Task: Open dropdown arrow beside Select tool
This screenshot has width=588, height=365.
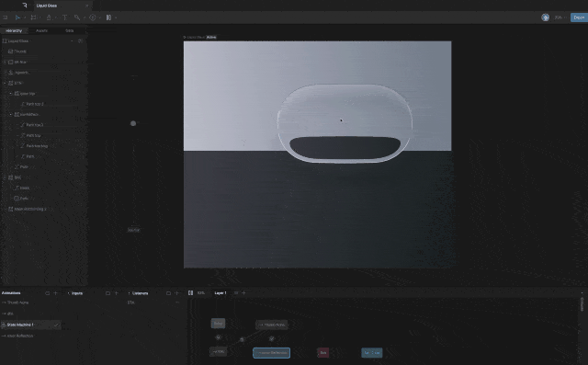Action: click(25, 17)
